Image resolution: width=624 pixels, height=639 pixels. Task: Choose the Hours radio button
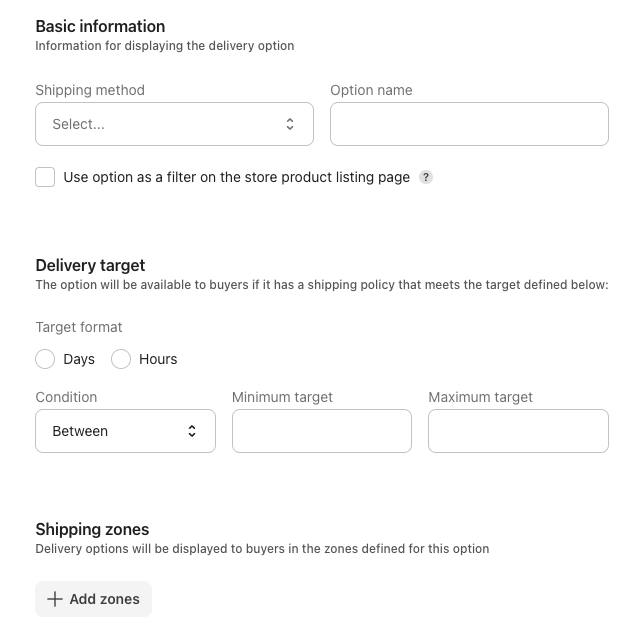coord(121,359)
